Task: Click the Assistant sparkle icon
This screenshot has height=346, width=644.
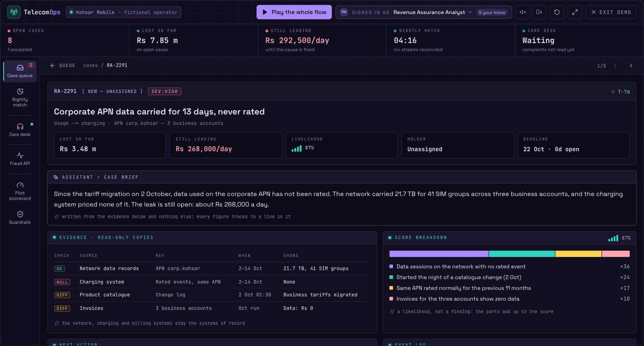Action: pyautogui.click(x=56, y=177)
